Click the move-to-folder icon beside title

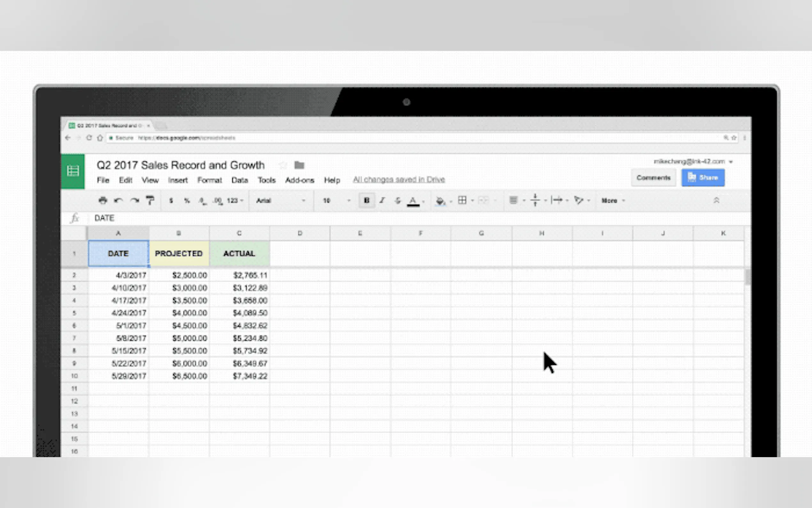(299, 165)
